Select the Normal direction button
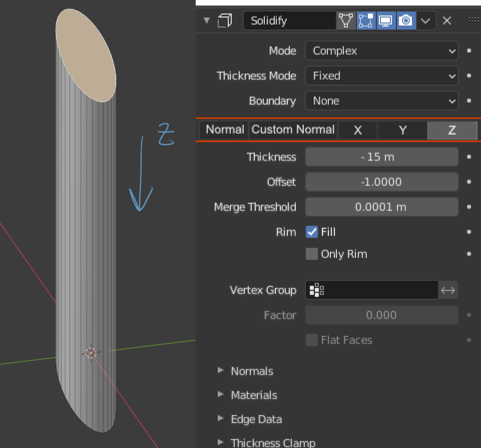The image size is (481, 448). coord(224,130)
